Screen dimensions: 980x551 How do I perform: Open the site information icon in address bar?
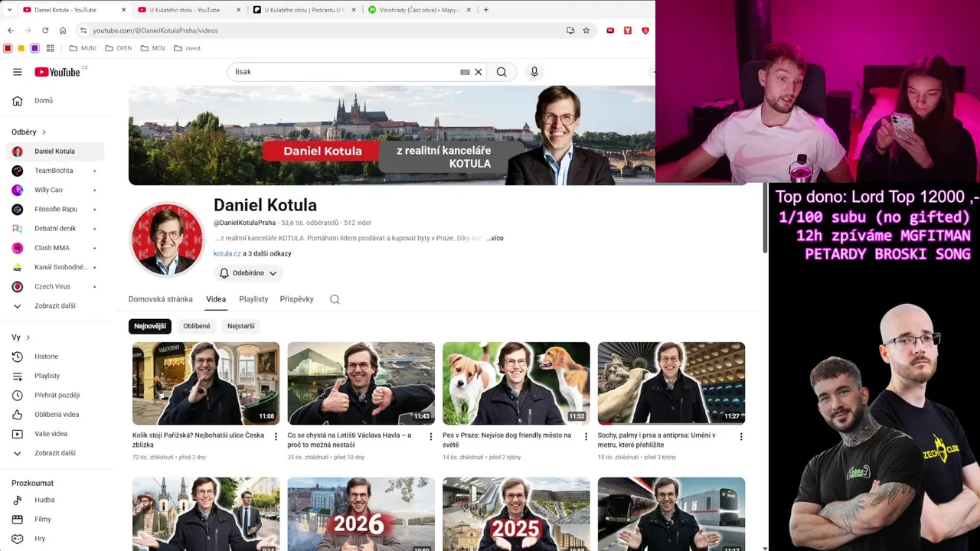pyautogui.click(x=83, y=31)
